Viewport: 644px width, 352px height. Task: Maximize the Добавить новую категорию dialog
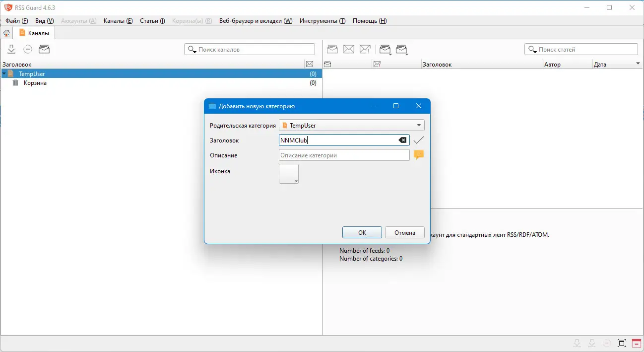click(396, 106)
